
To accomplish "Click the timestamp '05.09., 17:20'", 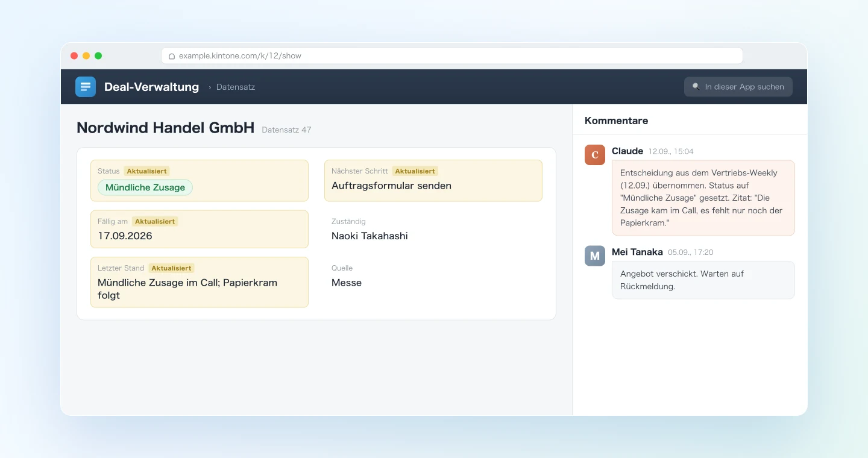I will pyautogui.click(x=690, y=253).
